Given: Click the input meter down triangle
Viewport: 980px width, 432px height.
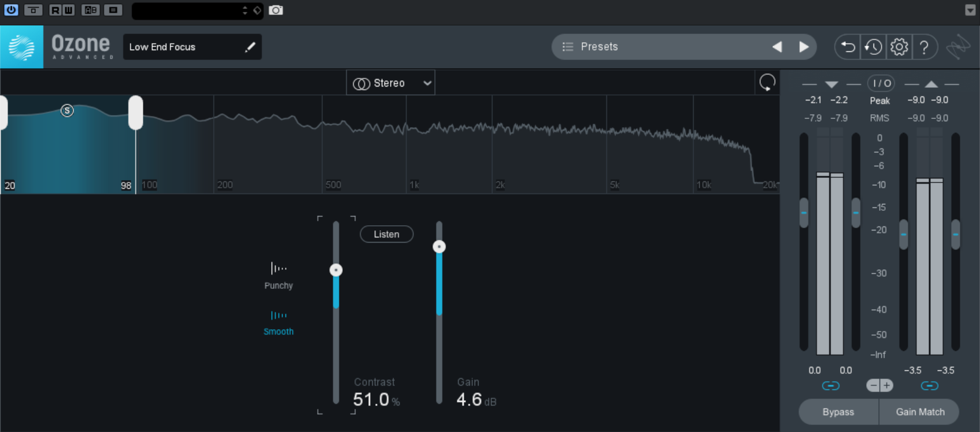Looking at the screenshot, I should [831, 84].
